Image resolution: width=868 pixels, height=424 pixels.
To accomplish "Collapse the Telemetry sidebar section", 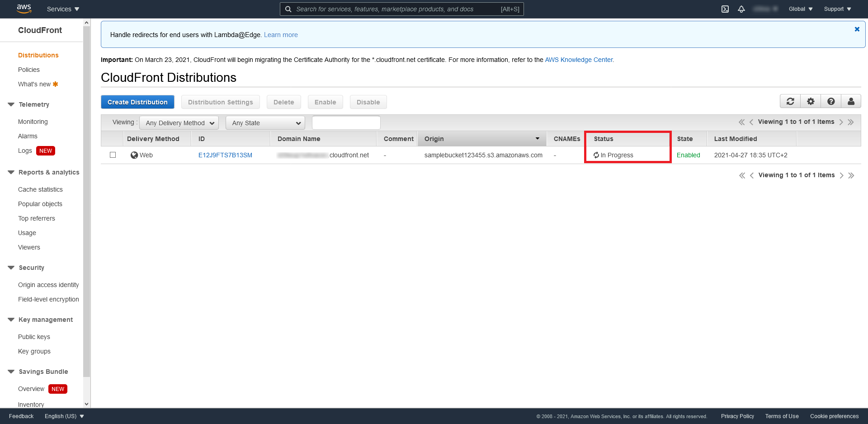I will (x=11, y=104).
